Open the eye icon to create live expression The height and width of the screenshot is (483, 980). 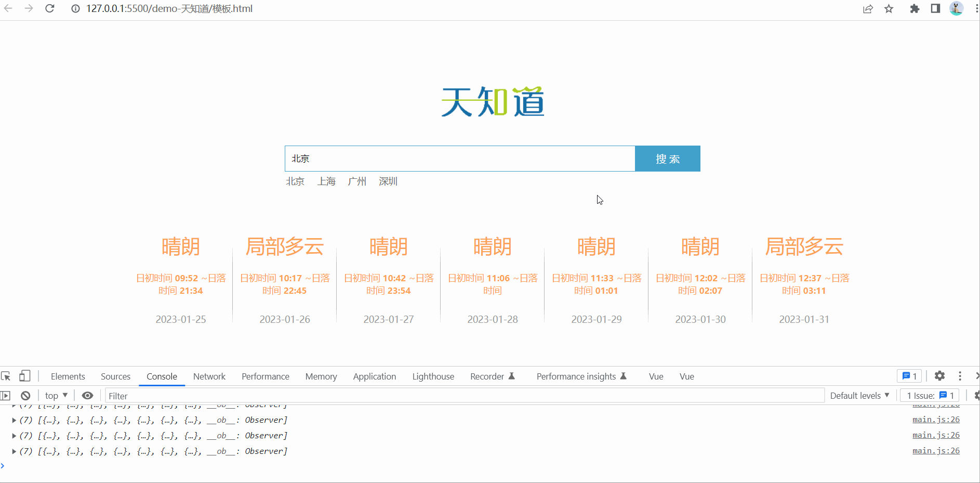click(x=87, y=395)
